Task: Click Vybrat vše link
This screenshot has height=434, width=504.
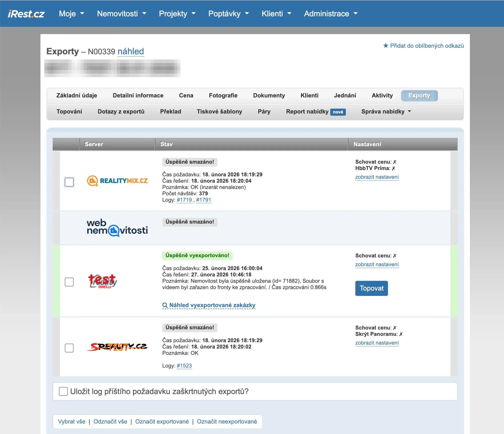Action: point(72,422)
